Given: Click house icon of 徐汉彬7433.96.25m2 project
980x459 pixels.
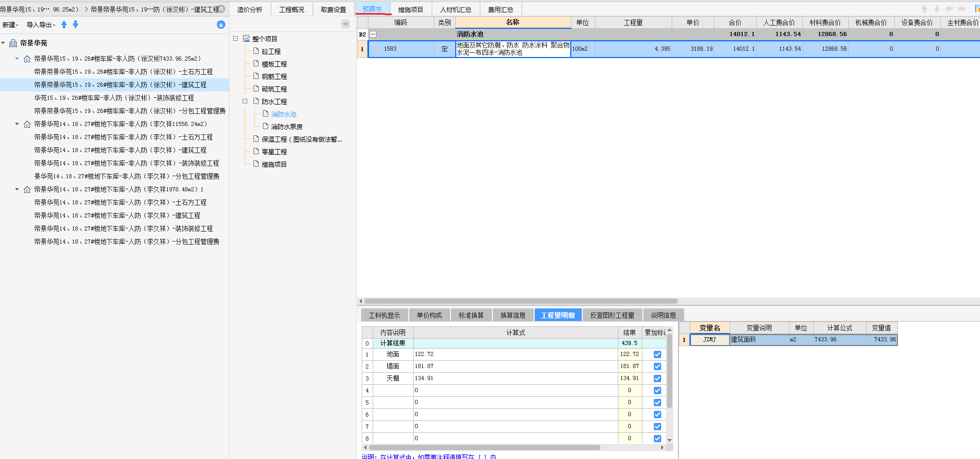Looking at the screenshot, I should click(x=27, y=59).
